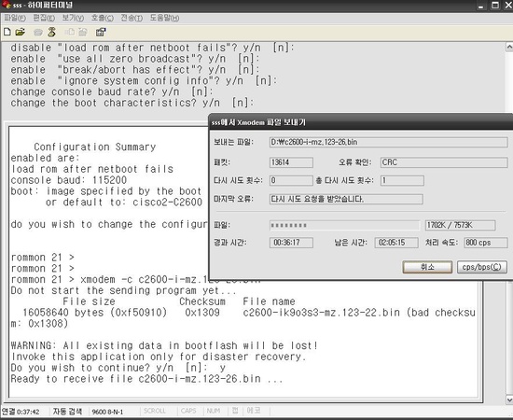This screenshot has width=513, height=420.
Task: Open existing session via folder icon
Action: coord(21,32)
